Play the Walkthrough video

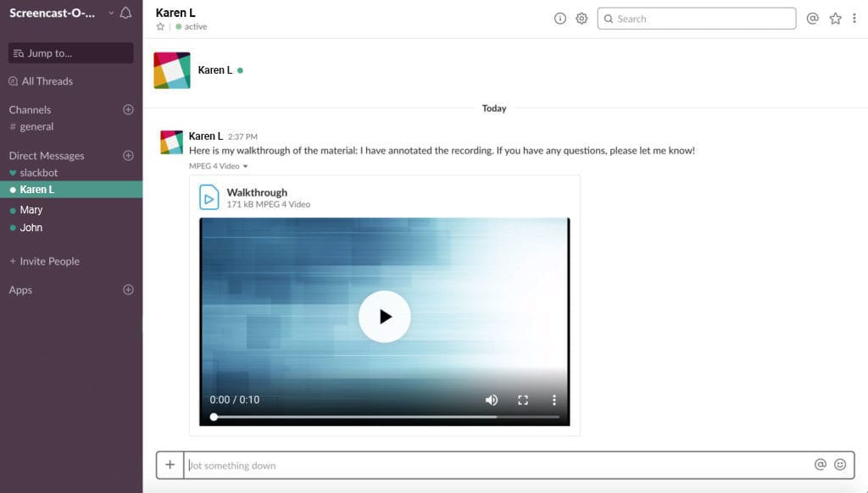pyautogui.click(x=385, y=317)
